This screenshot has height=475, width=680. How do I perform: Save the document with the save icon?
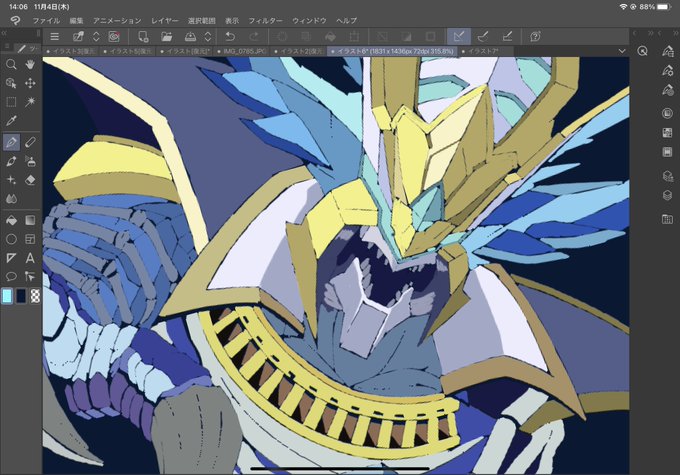190,37
